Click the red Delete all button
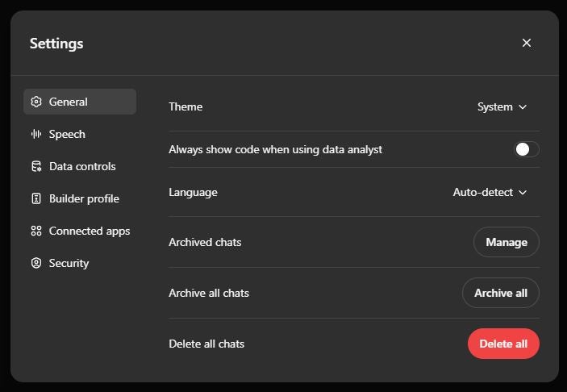 pos(503,344)
